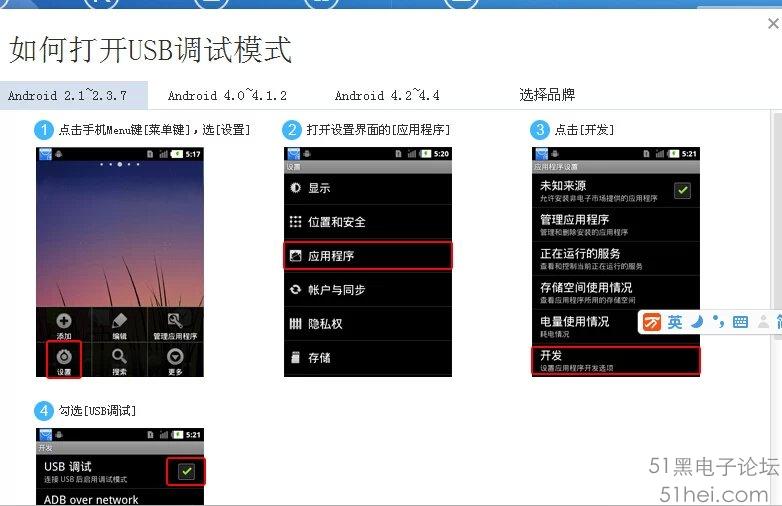Click the soft keyboard icon in IME bar

tap(740, 322)
